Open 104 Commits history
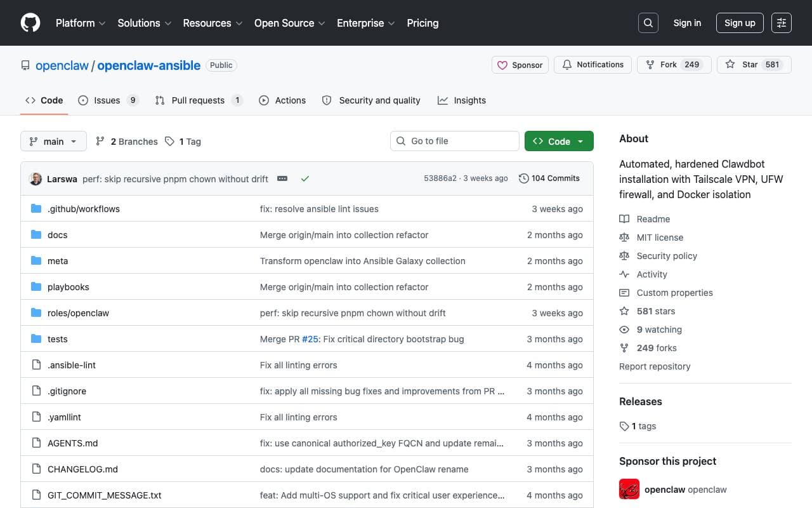Viewport: 812px width, 508px height. click(549, 178)
